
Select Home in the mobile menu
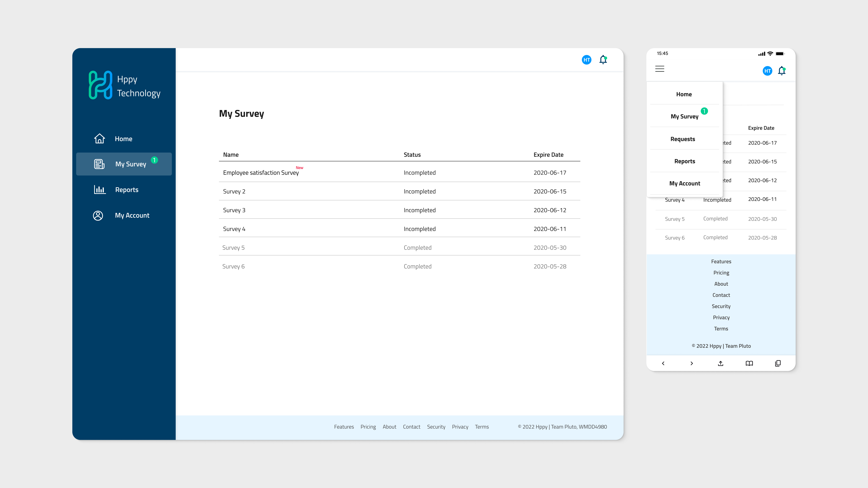pos(684,94)
